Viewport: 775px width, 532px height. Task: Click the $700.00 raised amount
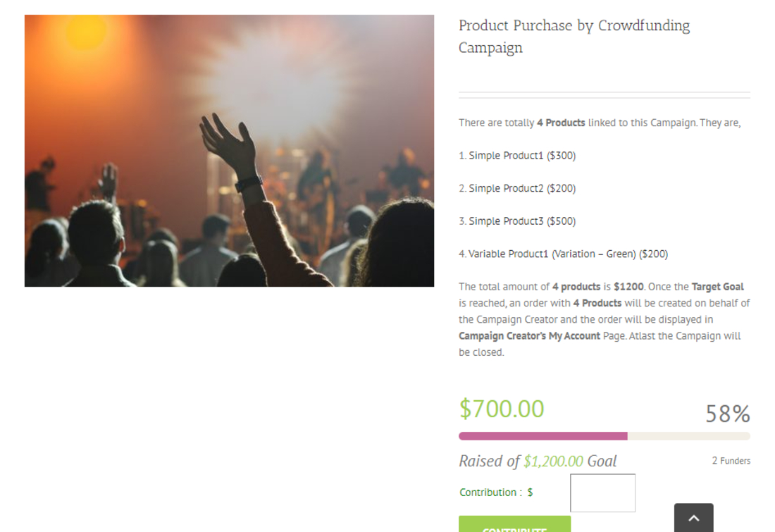click(502, 409)
